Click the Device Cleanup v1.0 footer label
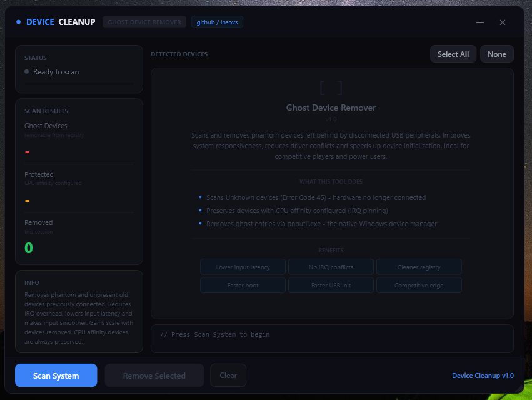This screenshot has height=400, width=532. click(x=483, y=376)
